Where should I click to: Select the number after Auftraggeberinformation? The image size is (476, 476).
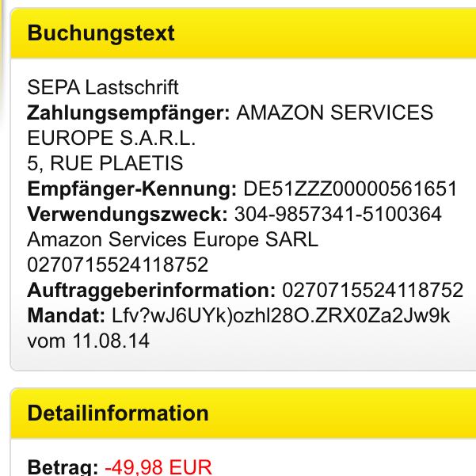(372, 291)
